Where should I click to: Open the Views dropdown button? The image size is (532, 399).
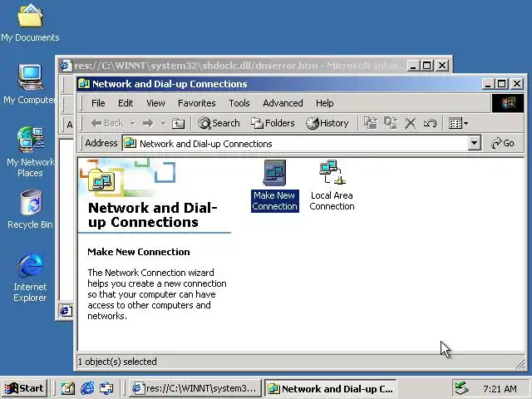point(458,123)
